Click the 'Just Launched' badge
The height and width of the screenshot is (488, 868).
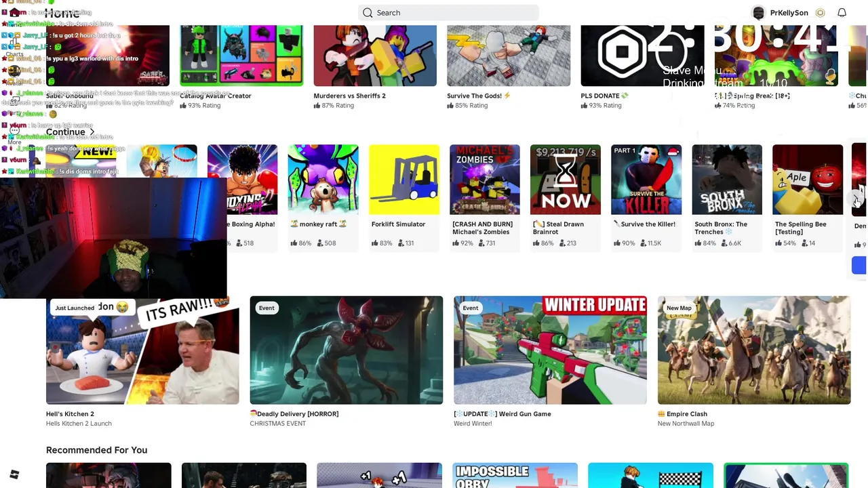click(75, 308)
